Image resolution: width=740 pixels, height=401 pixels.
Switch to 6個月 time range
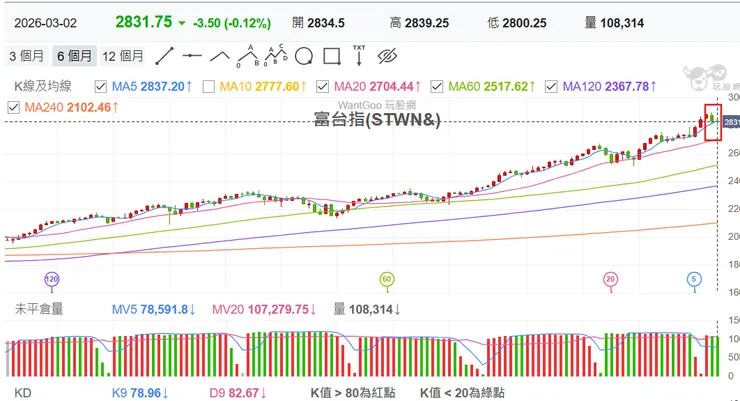(x=74, y=56)
